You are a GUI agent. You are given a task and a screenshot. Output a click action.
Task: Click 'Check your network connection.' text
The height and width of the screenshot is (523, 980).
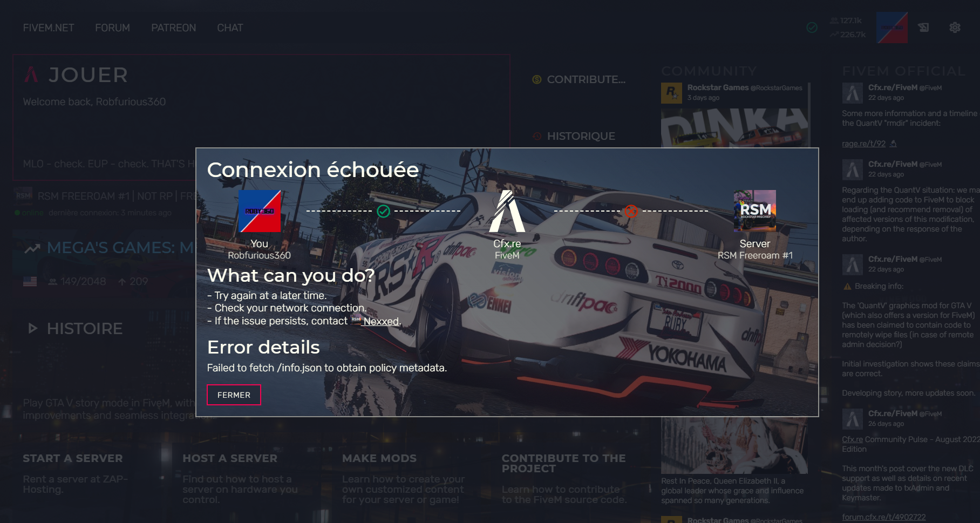pos(290,308)
